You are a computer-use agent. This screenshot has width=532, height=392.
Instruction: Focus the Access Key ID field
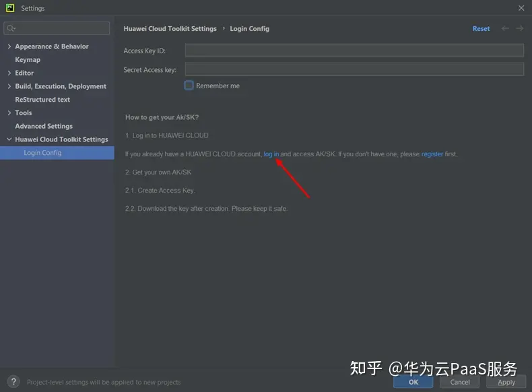(354, 51)
